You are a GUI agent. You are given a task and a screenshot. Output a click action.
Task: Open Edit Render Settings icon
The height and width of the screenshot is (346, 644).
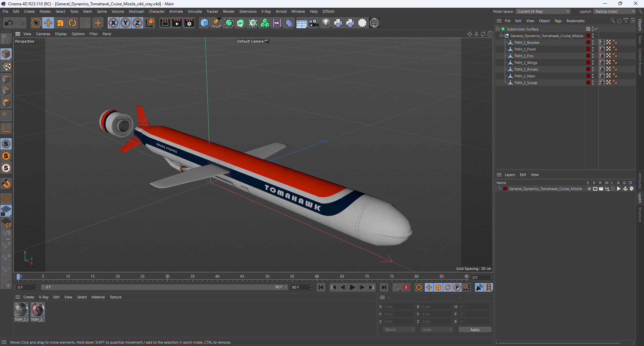tap(190, 23)
